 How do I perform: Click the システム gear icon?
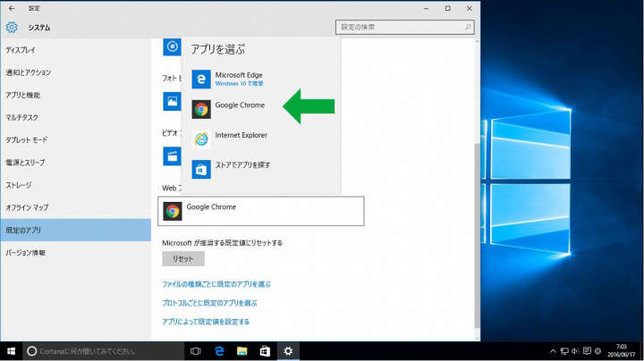pos(12,28)
